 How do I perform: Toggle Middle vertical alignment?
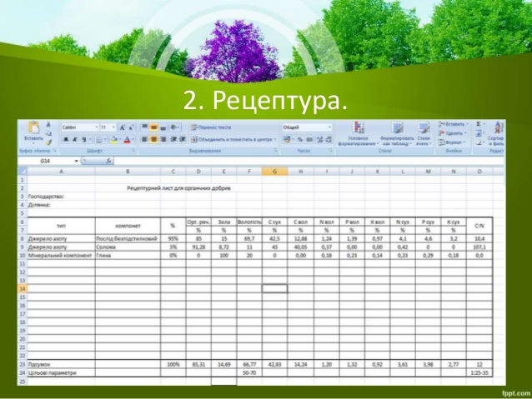coord(153,127)
